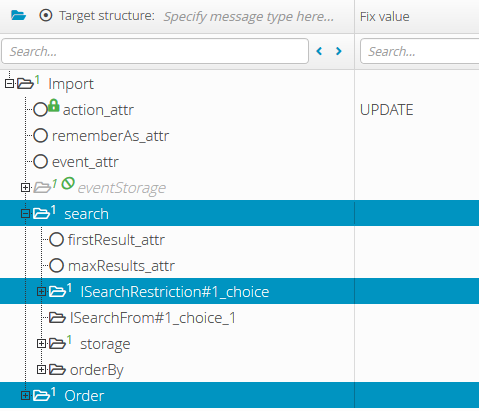479x411 pixels.
Task: Select the firstResult_attr circle node
Action: [x=56, y=240]
